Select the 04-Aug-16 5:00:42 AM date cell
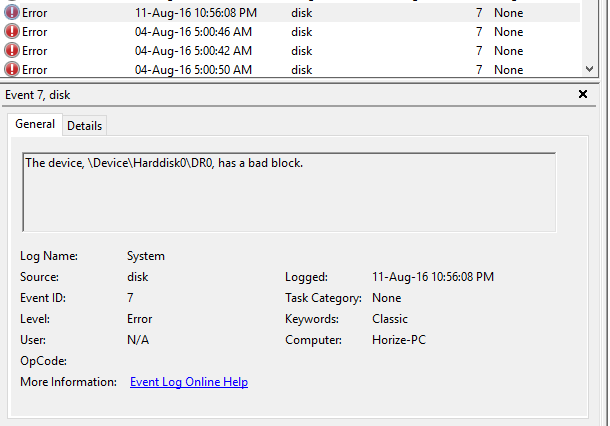 coord(193,51)
